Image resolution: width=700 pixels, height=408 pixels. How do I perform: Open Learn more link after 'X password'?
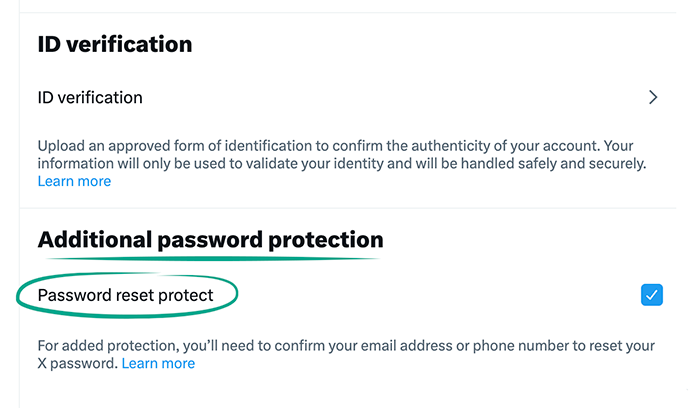pyautogui.click(x=158, y=364)
